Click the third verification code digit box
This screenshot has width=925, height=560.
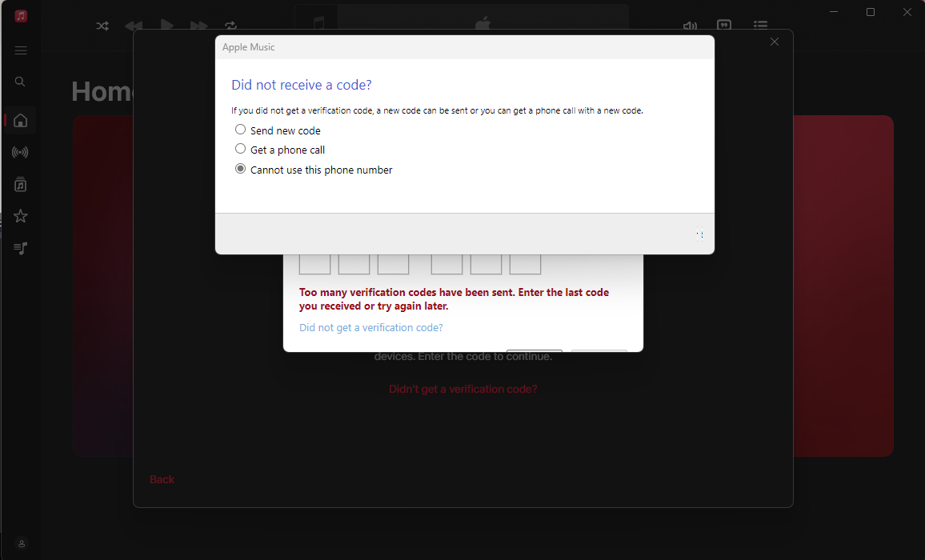[x=393, y=264]
